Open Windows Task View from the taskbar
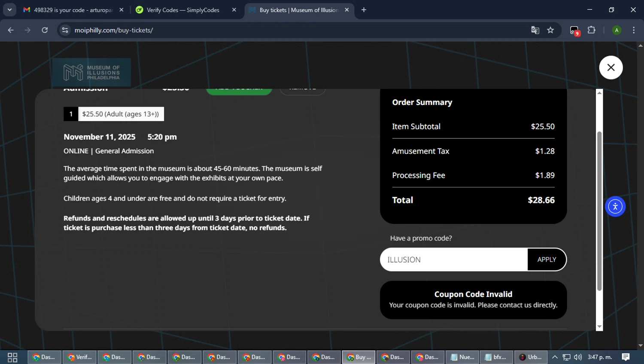The width and height of the screenshot is (644, 364). pos(12,357)
